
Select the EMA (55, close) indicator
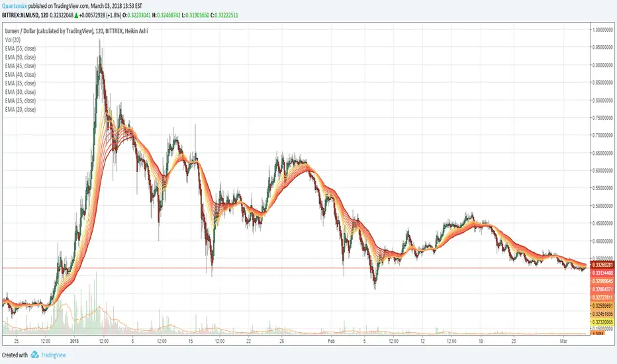click(x=20, y=48)
